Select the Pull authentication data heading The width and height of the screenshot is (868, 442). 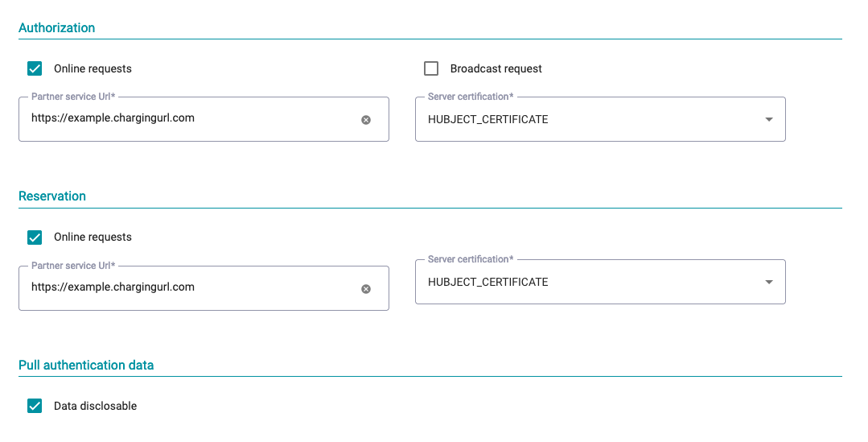86,365
